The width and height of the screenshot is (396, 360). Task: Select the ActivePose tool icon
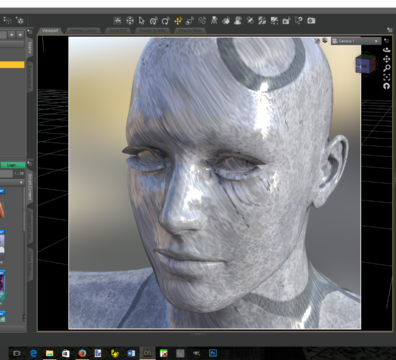pos(202,21)
